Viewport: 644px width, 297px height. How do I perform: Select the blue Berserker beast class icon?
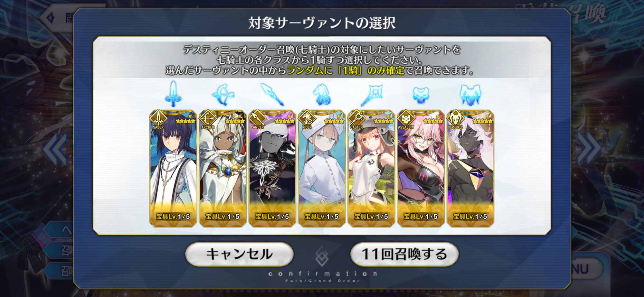[470, 95]
